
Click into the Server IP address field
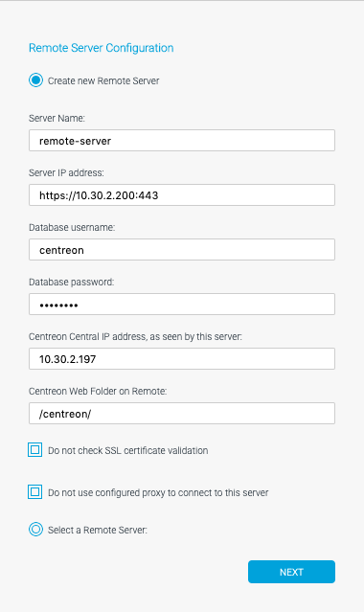point(182,195)
